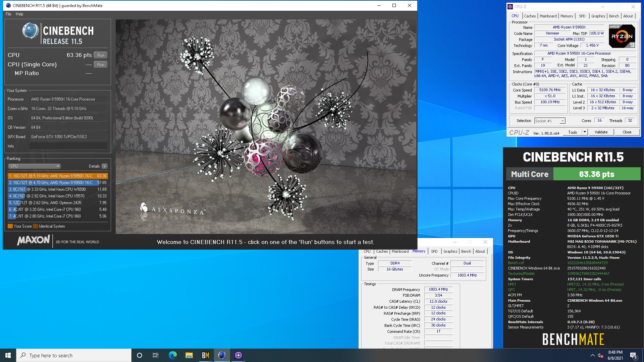644x362 pixels.
Task: Click the Tools button in CPU-Z
Action: click(573, 132)
